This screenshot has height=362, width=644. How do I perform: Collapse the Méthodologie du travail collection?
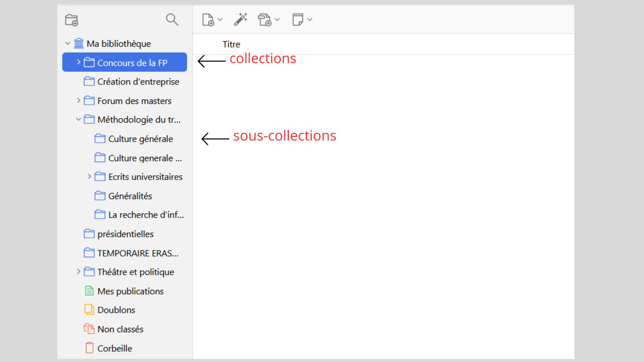(78, 119)
